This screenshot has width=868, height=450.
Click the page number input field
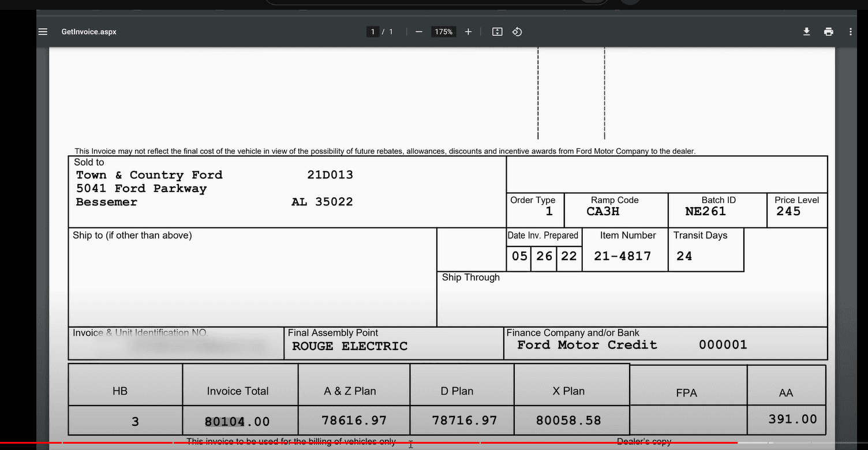(373, 32)
